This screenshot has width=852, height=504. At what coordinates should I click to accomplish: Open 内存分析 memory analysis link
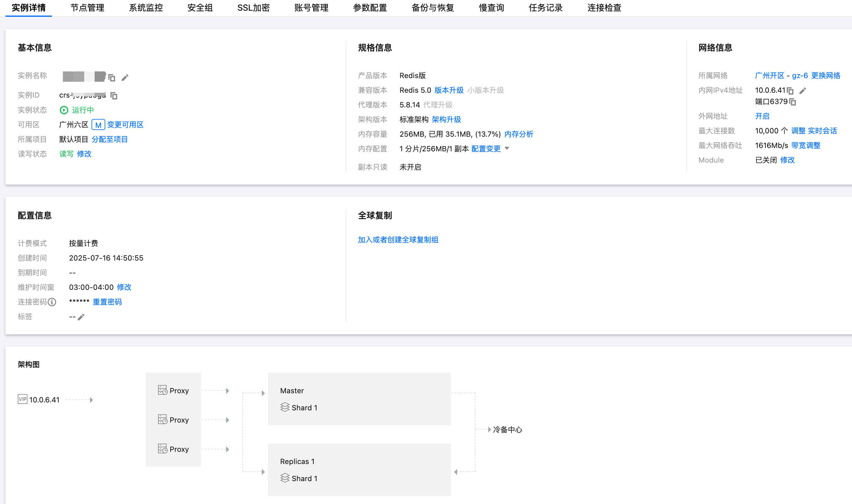click(x=518, y=134)
